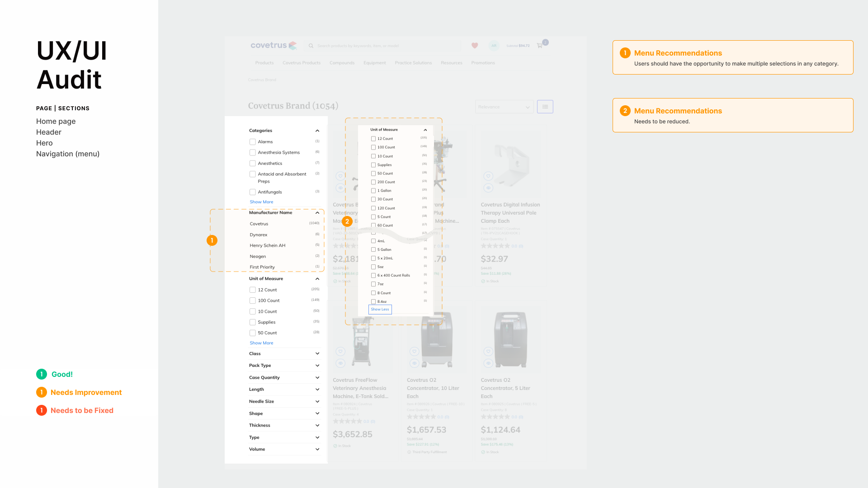The height and width of the screenshot is (488, 868).
Task: Check the Antifungals checkbox
Action: pyautogui.click(x=253, y=192)
